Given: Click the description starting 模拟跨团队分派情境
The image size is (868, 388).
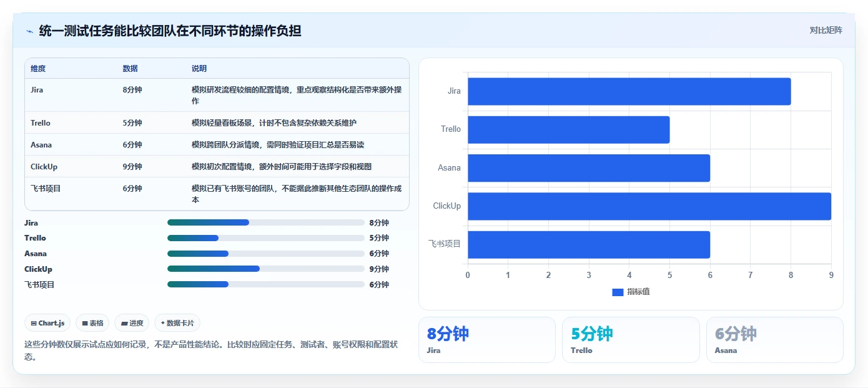Looking at the screenshot, I should 278,145.
